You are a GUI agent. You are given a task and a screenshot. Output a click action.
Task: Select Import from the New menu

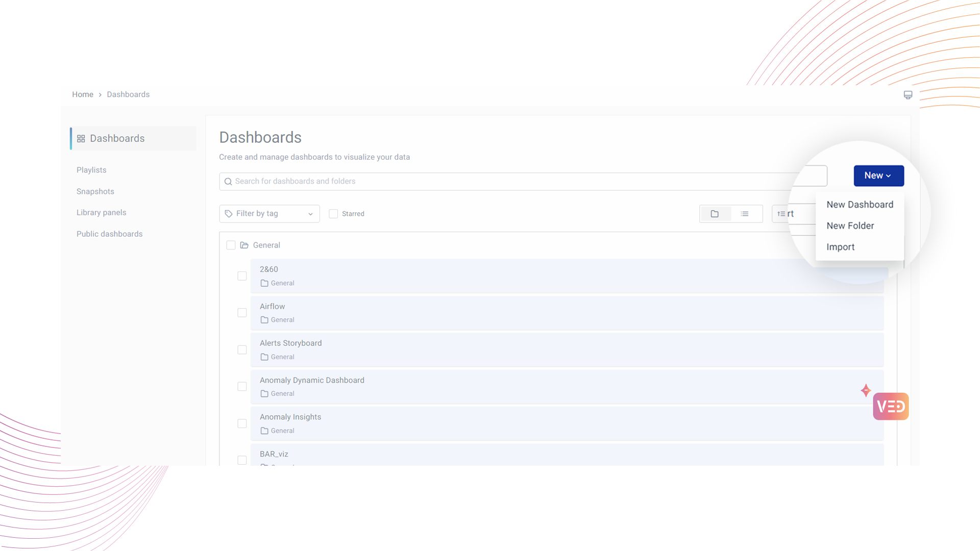(x=840, y=247)
